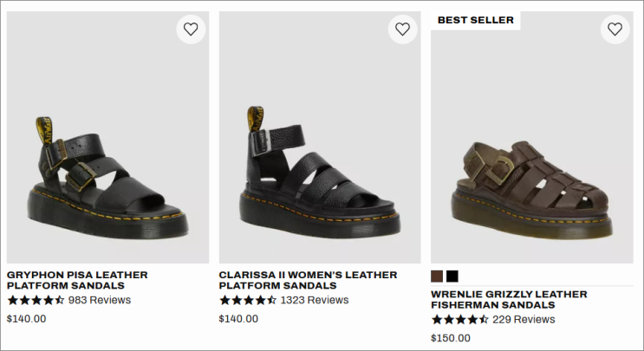Open the Wrenlie Grizzly fisherman sandal image
Viewport: 644px width, 351px height.
pos(531,173)
